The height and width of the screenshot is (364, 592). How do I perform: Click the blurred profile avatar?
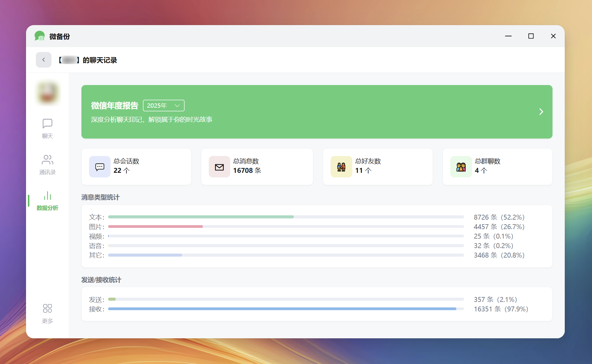pos(47,93)
